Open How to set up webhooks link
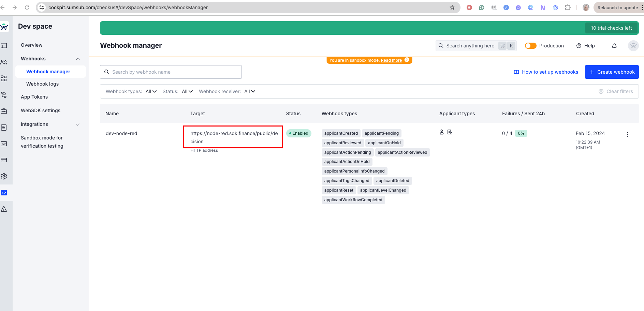 point(546,72)
